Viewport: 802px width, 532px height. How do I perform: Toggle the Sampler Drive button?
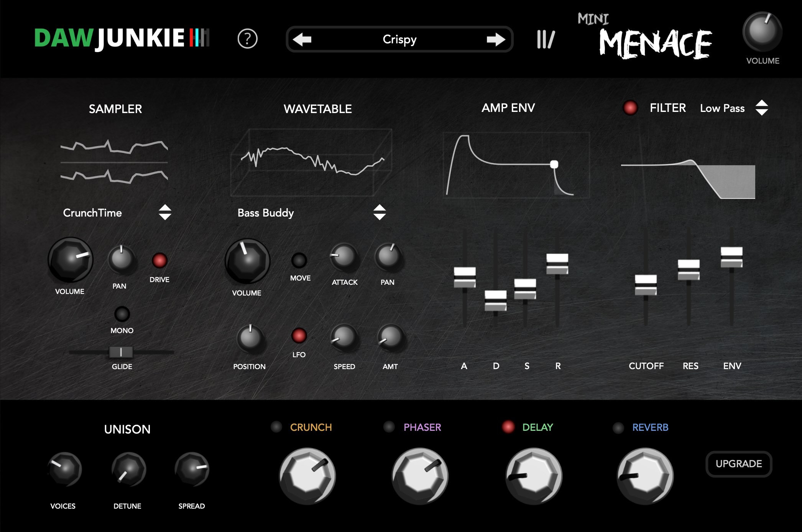159,261
